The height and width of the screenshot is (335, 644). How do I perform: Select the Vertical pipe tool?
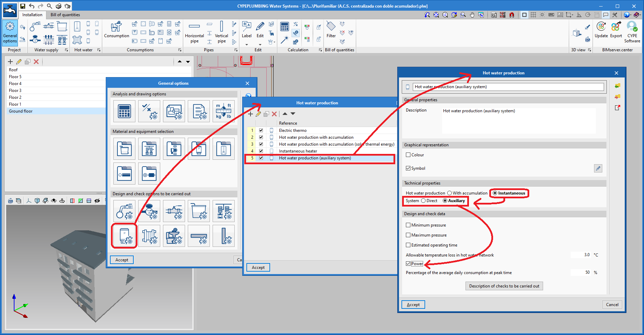point(222,32)
